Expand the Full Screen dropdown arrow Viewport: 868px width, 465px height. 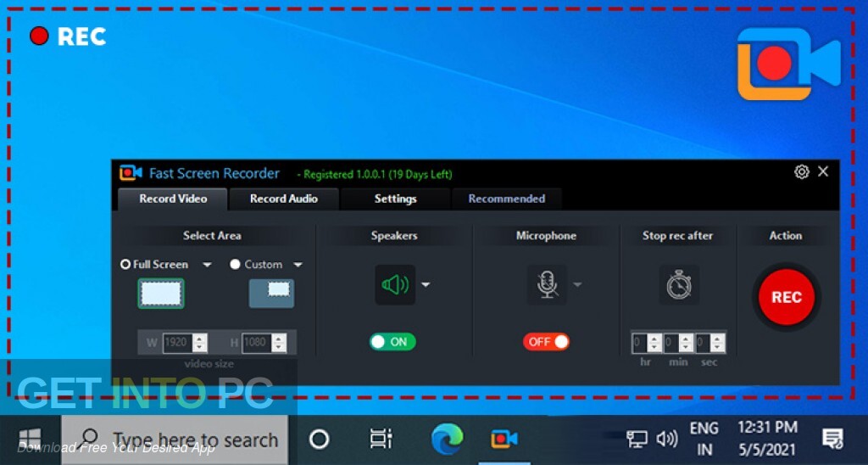point(207,265)
